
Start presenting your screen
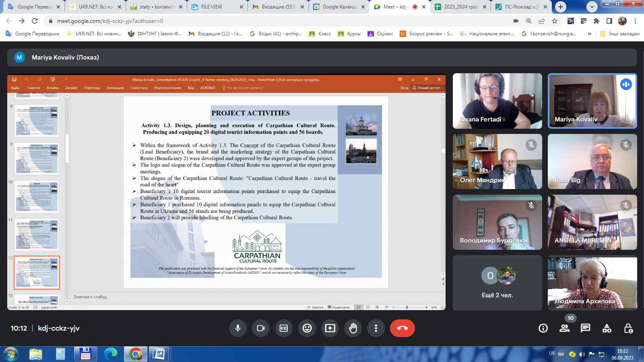[x=330, y=328]
